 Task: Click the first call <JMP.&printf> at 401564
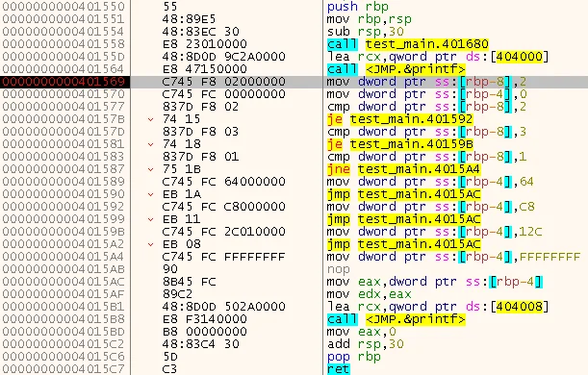pos(396,69)
